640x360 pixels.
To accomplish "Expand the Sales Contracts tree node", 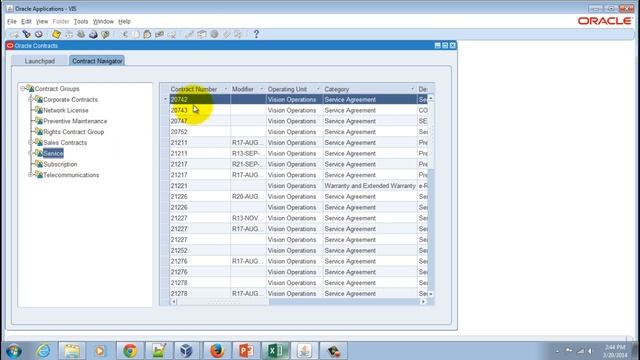I will point(31,142).
